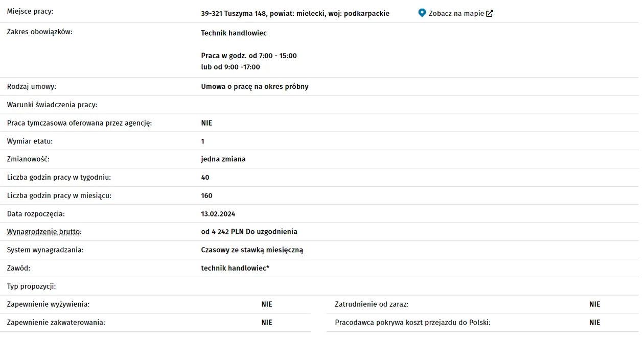Viewport: 644px width, 342px height.
Task: Click the NIE value for koszt przejazdu do Polski
Action: pos(594,323)
